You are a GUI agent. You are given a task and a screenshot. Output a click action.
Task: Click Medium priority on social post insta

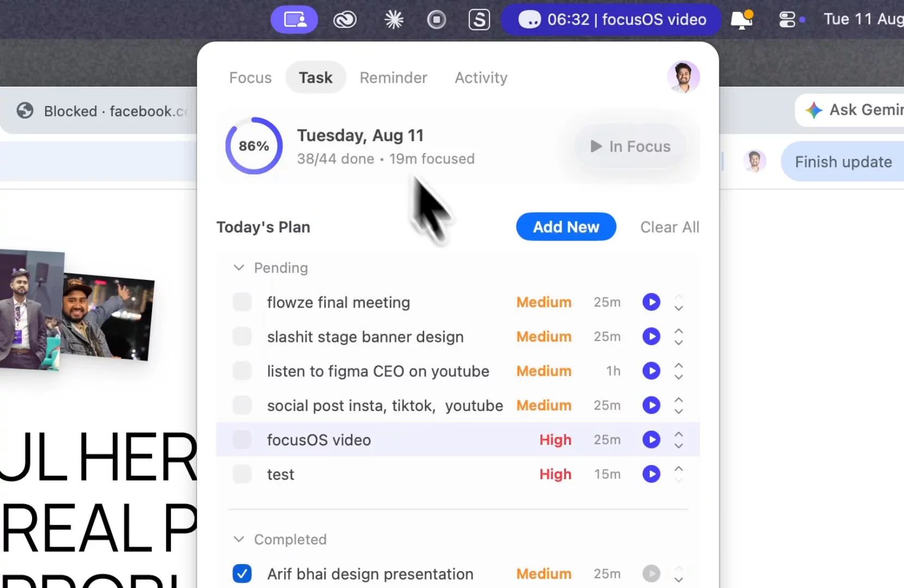[x=544, y=405]
